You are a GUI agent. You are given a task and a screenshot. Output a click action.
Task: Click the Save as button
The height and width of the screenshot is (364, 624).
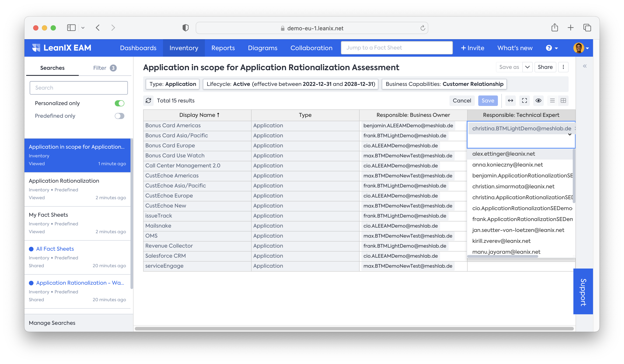click(509, 67)
